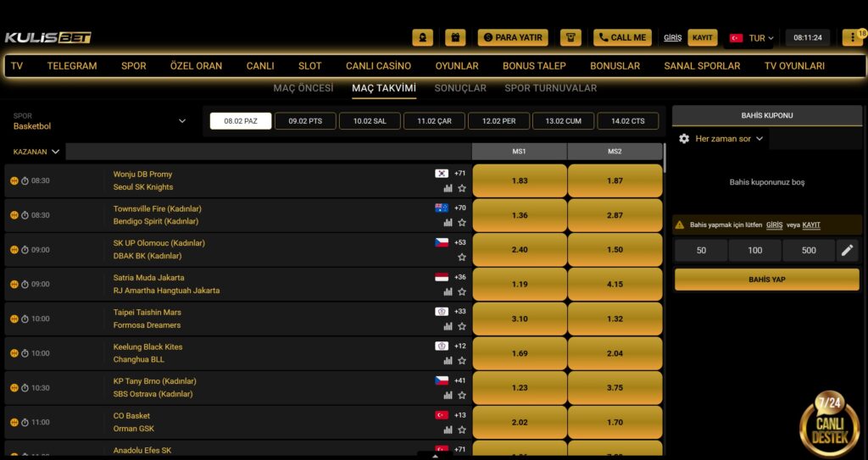This screenshot has width=868, height=460.
Task: Switch to the Sonuçlar tab
Action: [x=460, y=88]
